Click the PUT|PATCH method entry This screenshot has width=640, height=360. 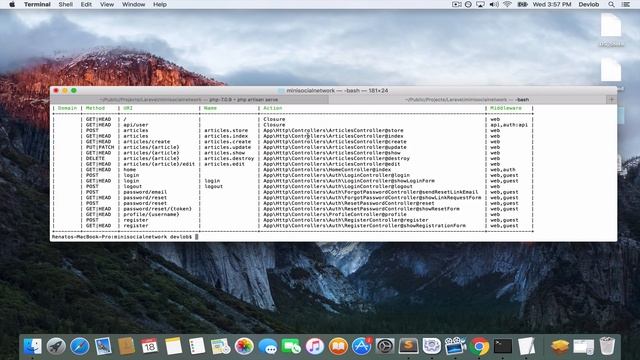pyautogui.click(x=100, y=147)
